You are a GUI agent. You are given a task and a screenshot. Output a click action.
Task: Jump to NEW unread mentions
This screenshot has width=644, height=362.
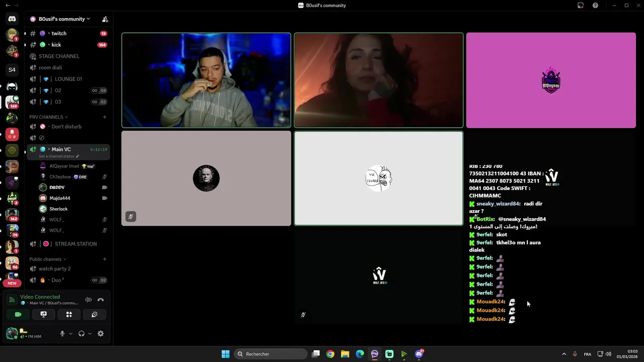[12, 283]
